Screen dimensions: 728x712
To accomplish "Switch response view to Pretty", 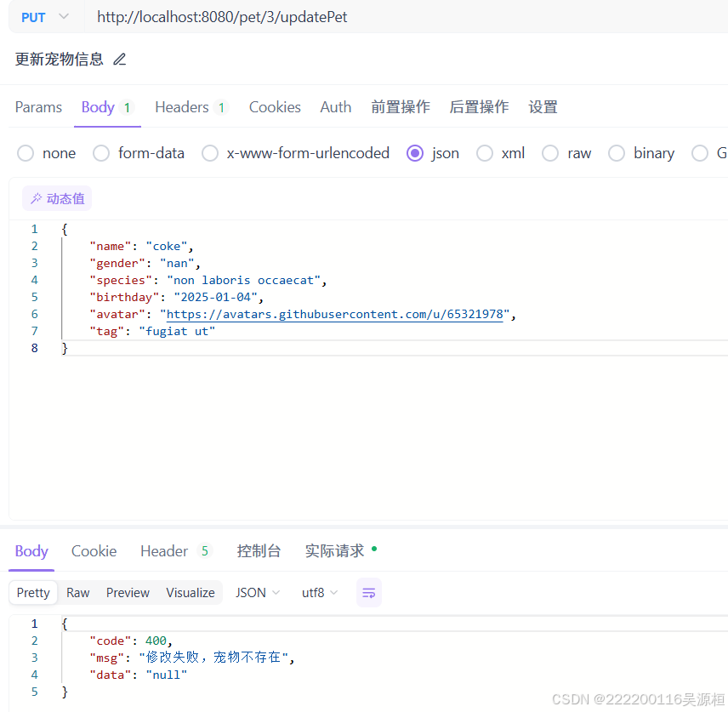I will [33, 593].
